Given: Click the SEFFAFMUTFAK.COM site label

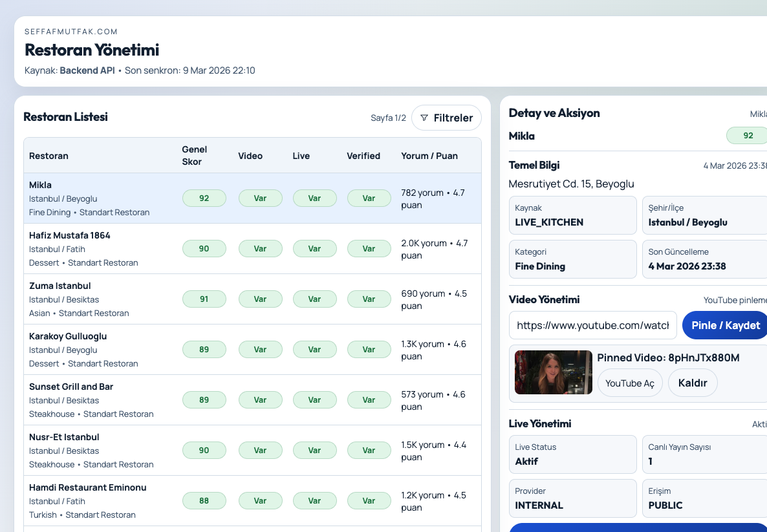Looking at the screenshot, I should pos(71,32).
